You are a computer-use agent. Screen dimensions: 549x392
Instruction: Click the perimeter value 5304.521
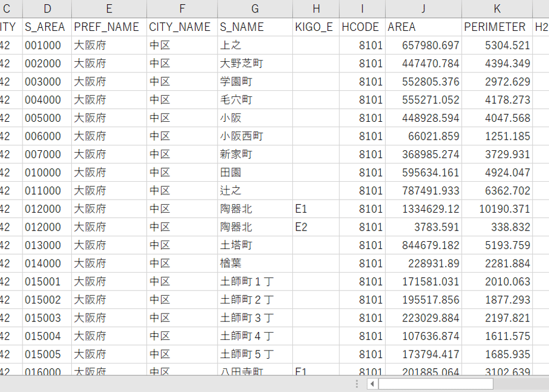tap(497, 45)
